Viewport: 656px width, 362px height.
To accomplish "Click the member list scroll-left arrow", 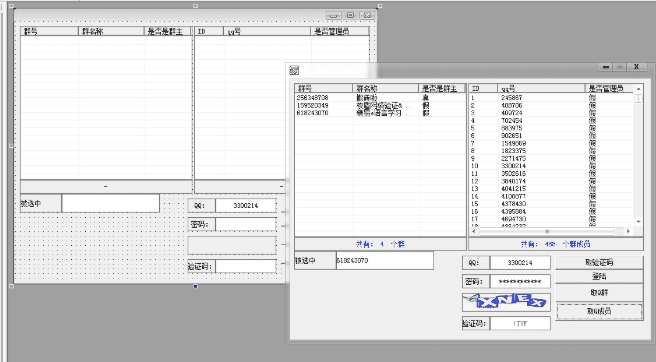I will click(x=474, y=231).
